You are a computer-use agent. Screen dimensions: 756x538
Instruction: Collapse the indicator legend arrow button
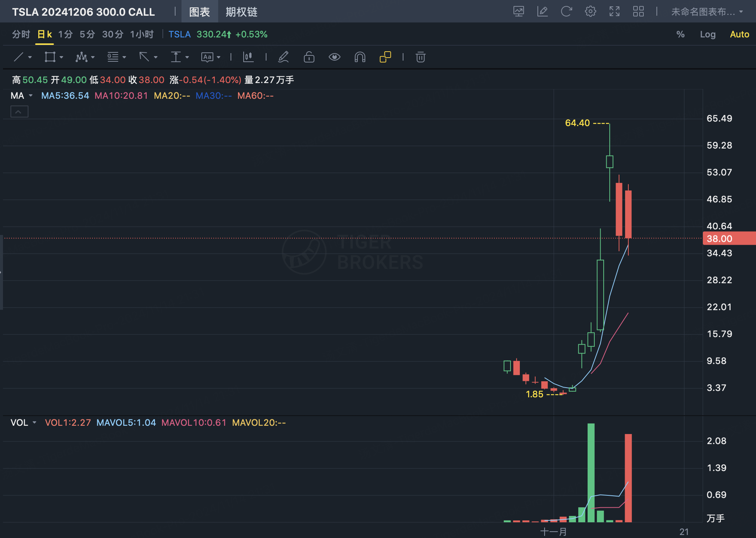(19, 111)
